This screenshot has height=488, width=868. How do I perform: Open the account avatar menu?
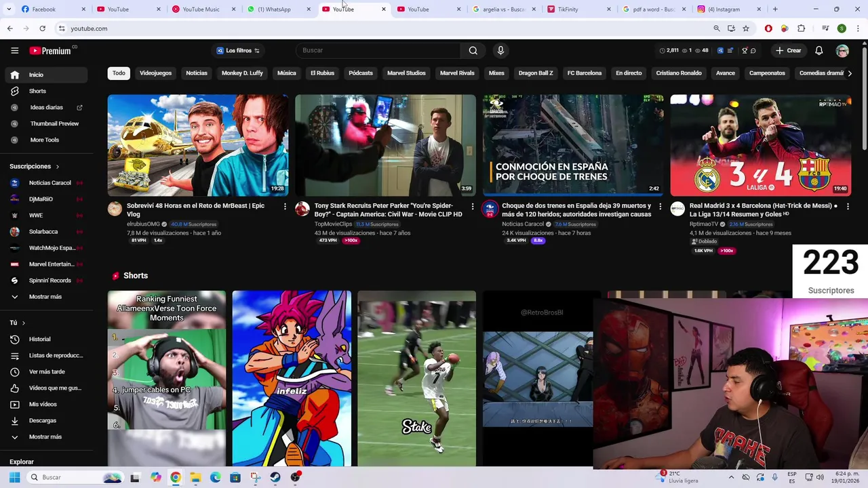[x=842, y=50]
